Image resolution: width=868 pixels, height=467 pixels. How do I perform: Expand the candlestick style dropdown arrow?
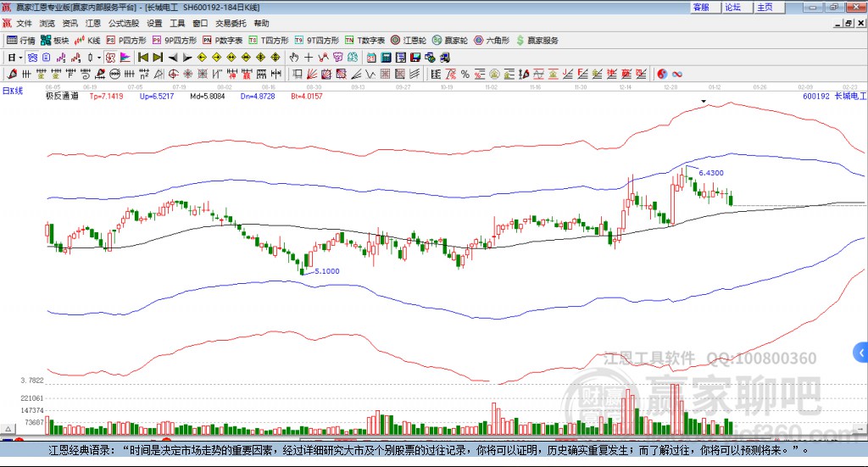99,58
